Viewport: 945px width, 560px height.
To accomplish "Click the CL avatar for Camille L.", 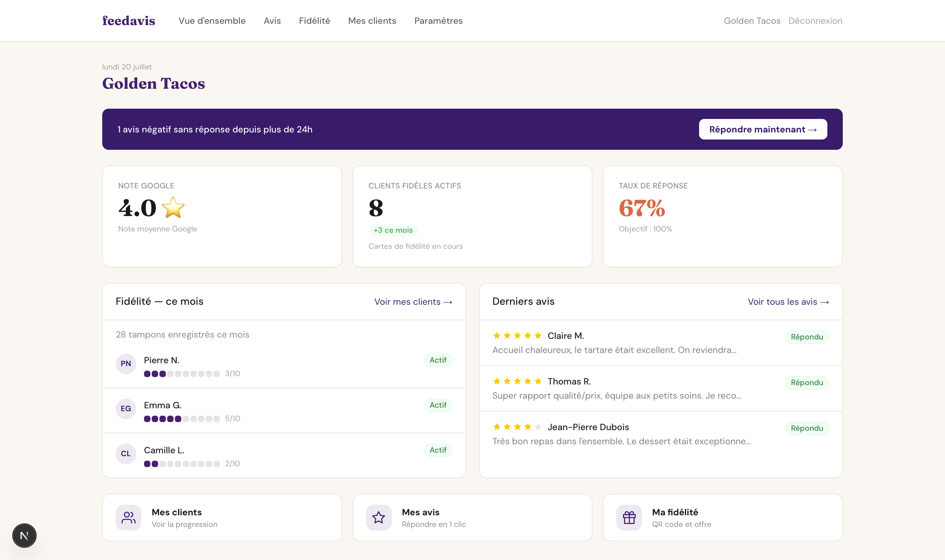I will pyautogui.click(x=126, y=454).
